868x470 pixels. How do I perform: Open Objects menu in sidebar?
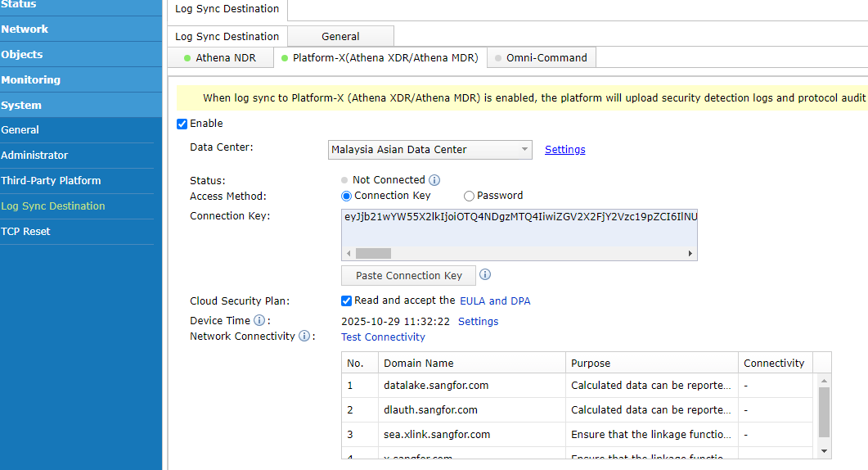click(81, 54)
